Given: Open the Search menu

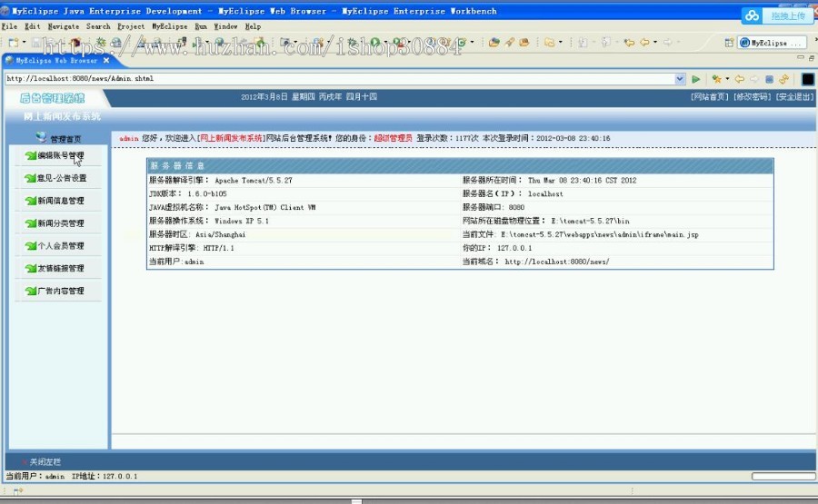Looking at the screenshot, I should point(98,26).
